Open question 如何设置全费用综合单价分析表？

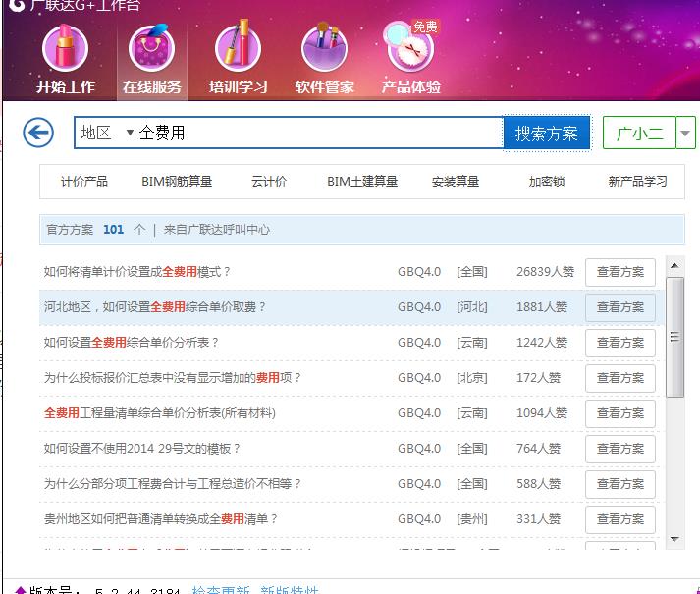(132, 342)
